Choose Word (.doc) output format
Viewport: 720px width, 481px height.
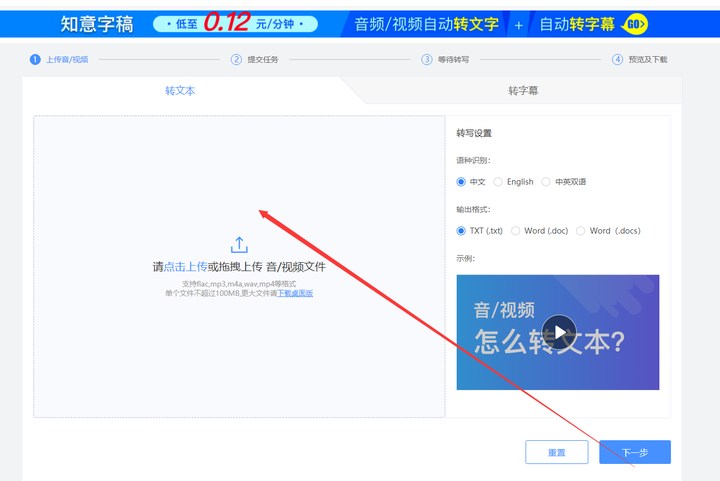(x=516, y=231)
